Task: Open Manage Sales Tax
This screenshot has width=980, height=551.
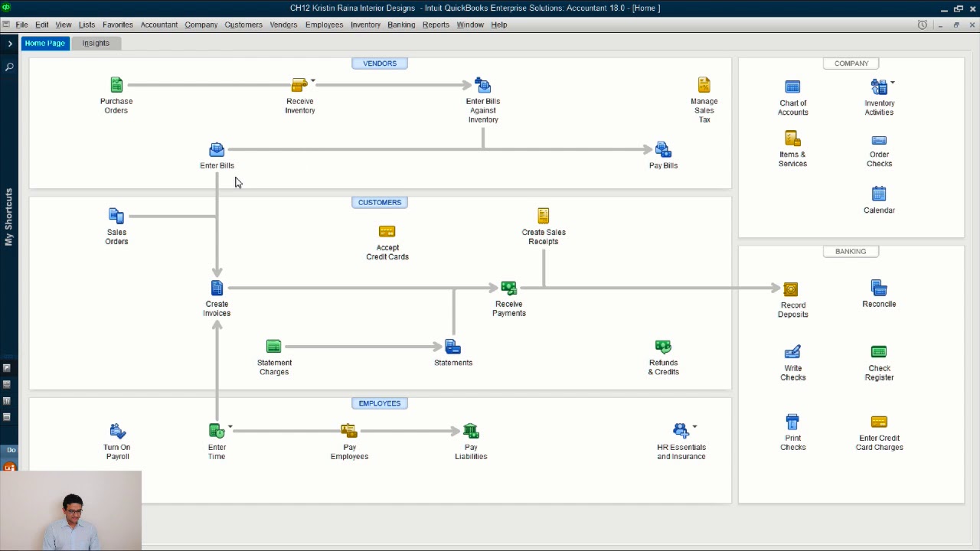Action: pyautogui.click(x=704, y=85)
